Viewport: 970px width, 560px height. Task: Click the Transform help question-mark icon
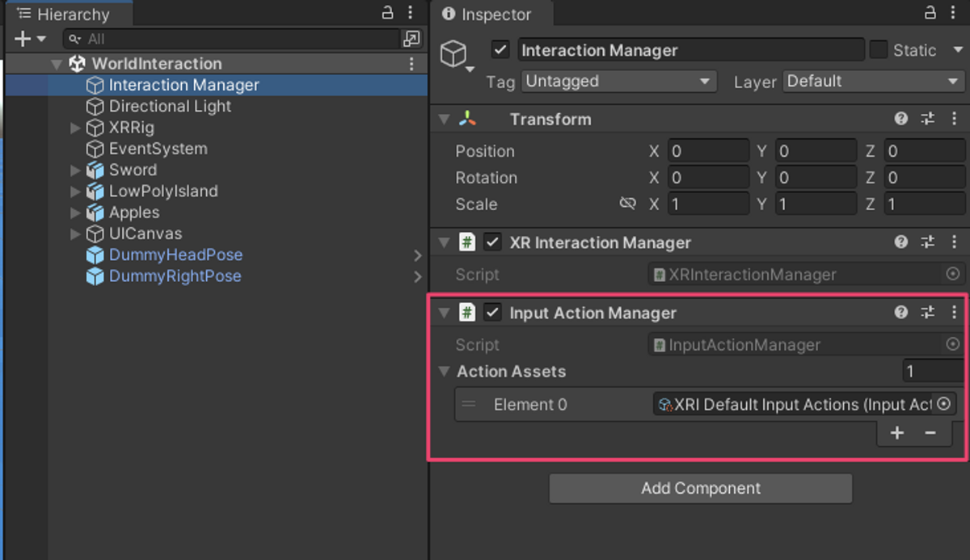pyautogui.click(x=901, y=119)
